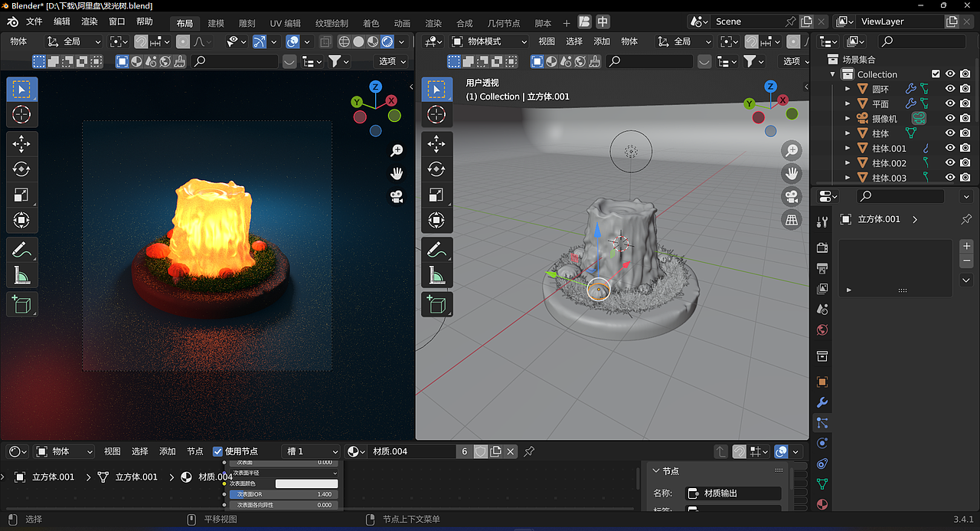This screenshot has height=531, width=980.
Task: Click remove material slot minus button
Action: (966, 261)
